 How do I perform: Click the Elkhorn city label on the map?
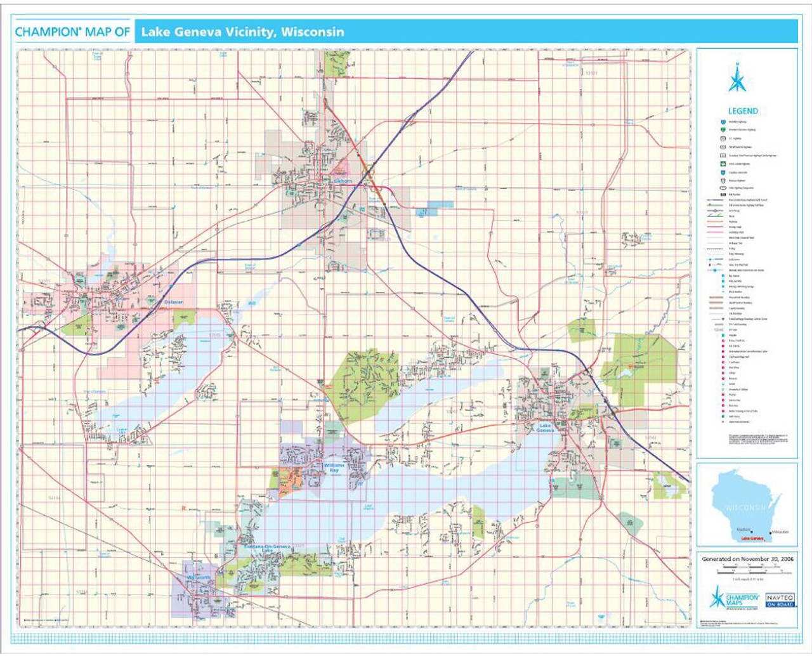(x=343, y=181)
